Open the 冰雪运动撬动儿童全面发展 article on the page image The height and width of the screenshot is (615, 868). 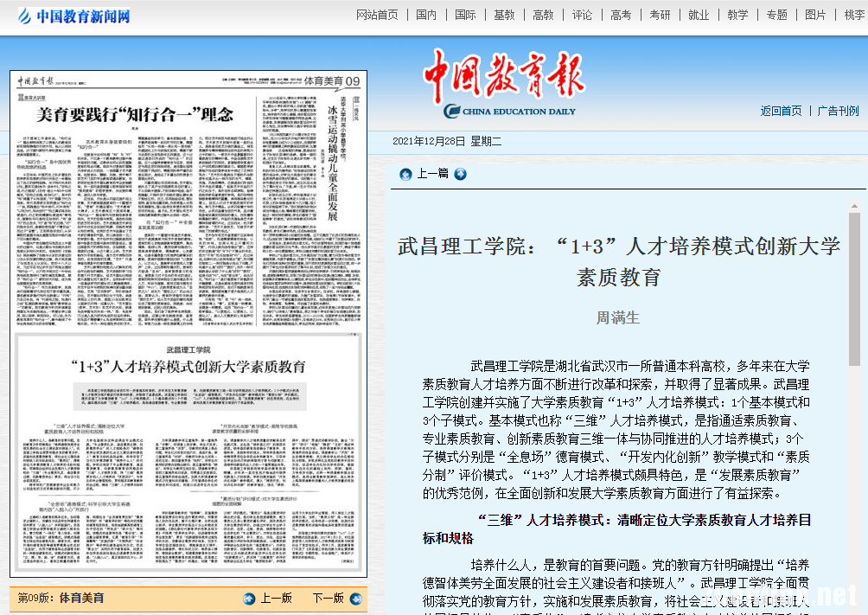coord(332,163)
